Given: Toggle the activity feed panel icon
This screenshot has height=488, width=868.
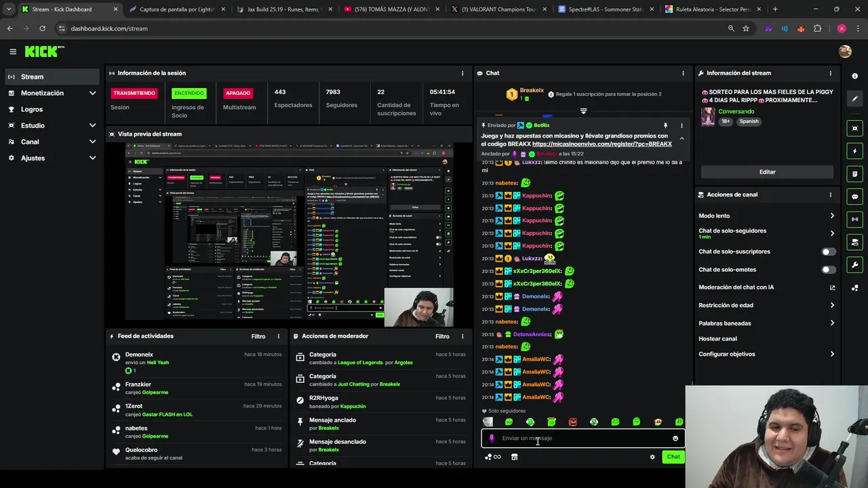Looking at the screenshot, I should click(854, 174).
